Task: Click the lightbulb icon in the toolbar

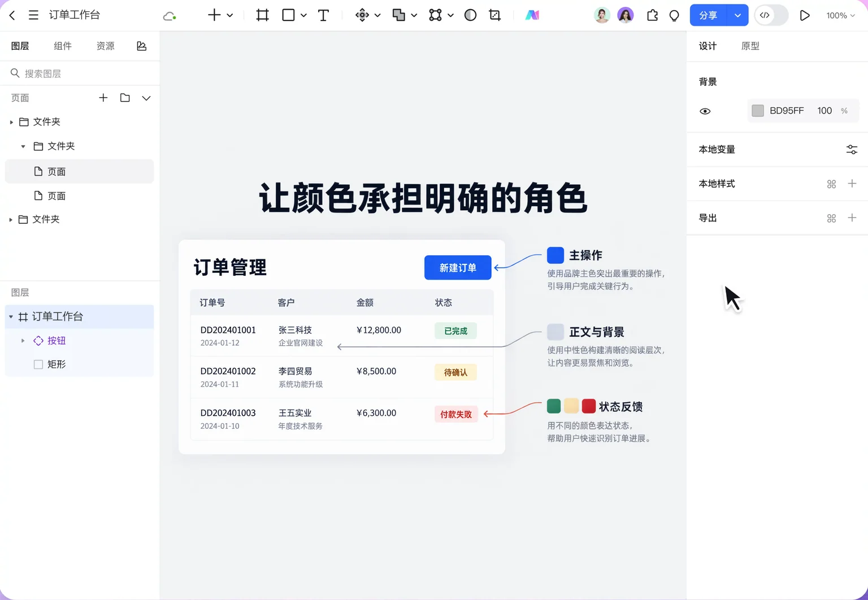Action: [674, 15]
